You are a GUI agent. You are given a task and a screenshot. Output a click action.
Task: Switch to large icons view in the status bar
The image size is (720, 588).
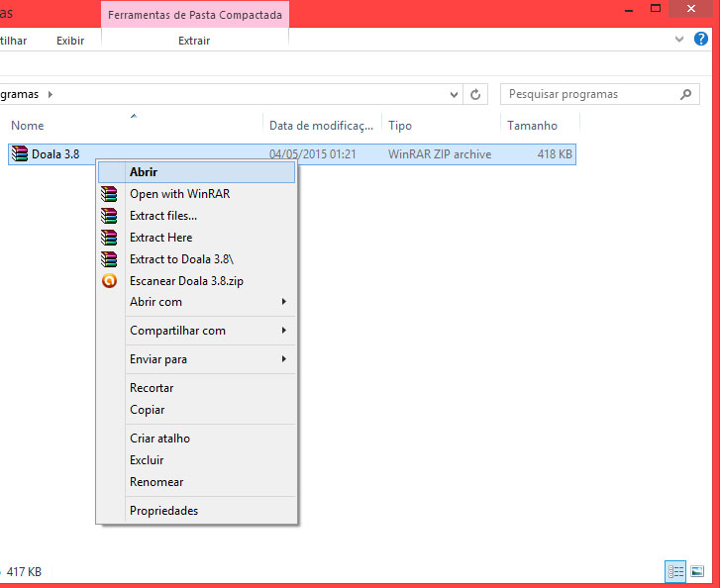coord(696,571)
